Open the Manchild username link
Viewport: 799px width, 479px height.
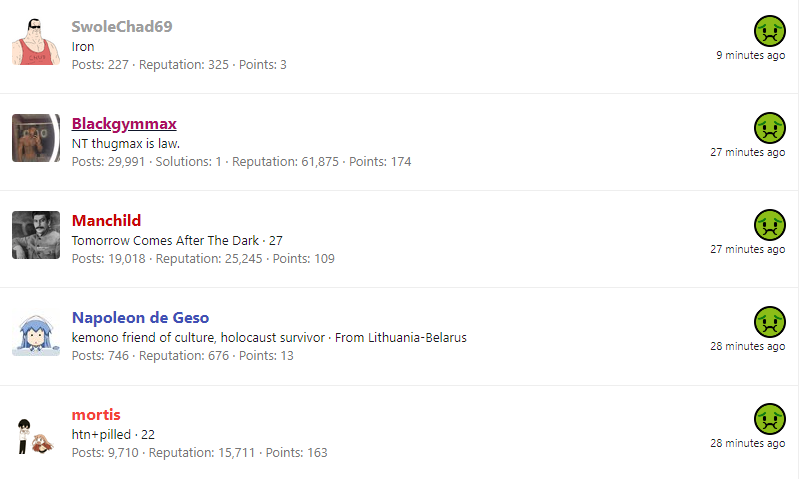click(x=106, y=221)
